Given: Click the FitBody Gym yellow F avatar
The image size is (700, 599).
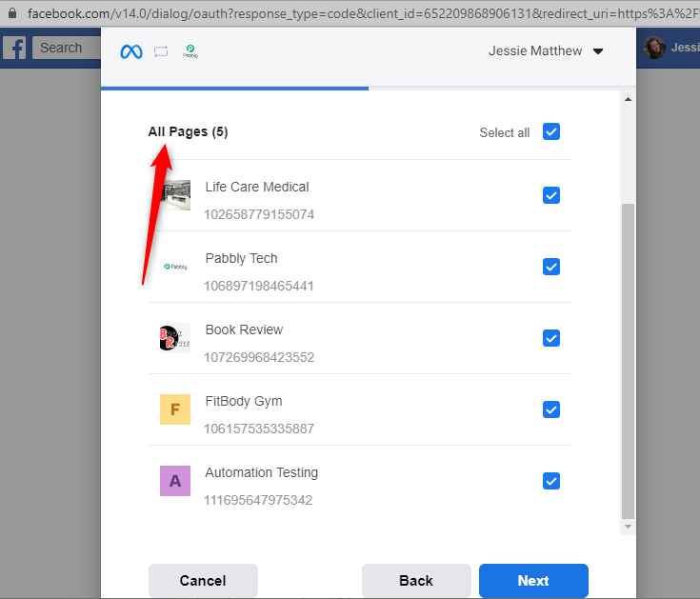Looking at the screenshot, I should click(175, 409).
